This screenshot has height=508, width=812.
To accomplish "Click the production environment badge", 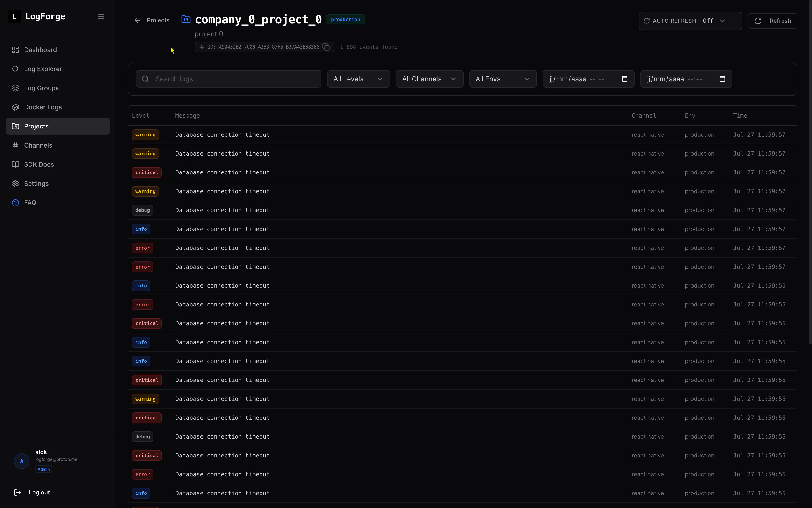I will [345, 20].
